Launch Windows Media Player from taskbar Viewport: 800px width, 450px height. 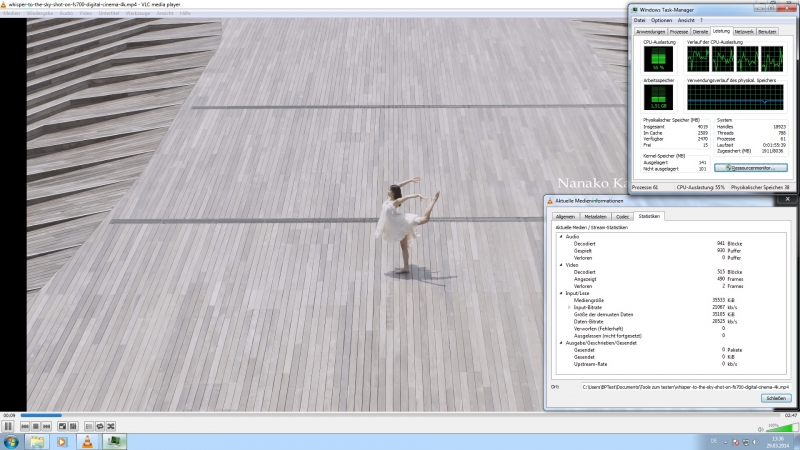point(62,442)
